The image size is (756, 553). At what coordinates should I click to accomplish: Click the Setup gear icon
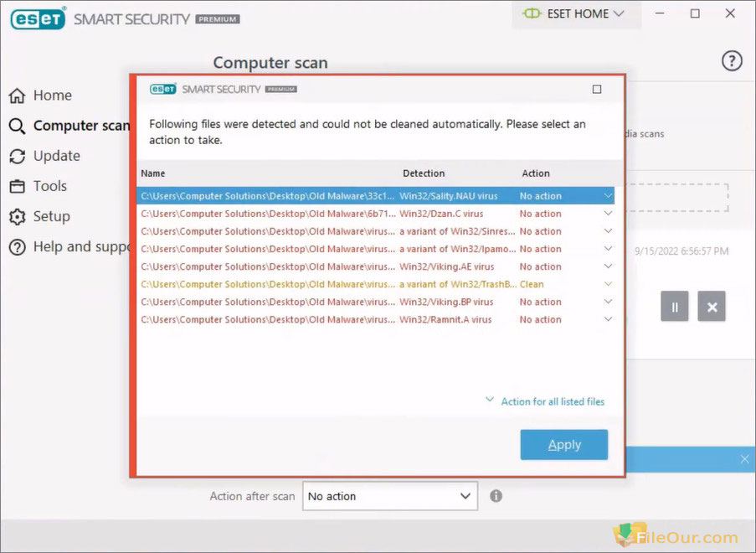pyautogui.click(x=17, y=217)
